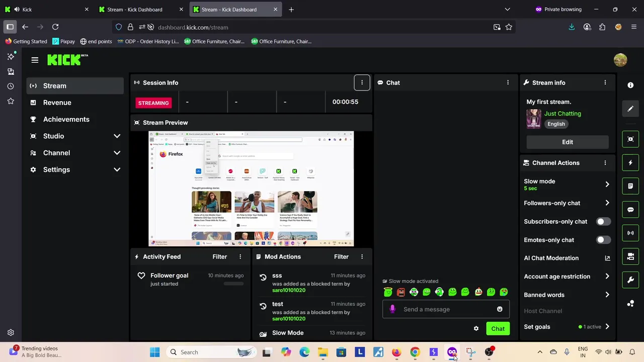Click the Stream Preview thumbnail

[x=251, y=189]
